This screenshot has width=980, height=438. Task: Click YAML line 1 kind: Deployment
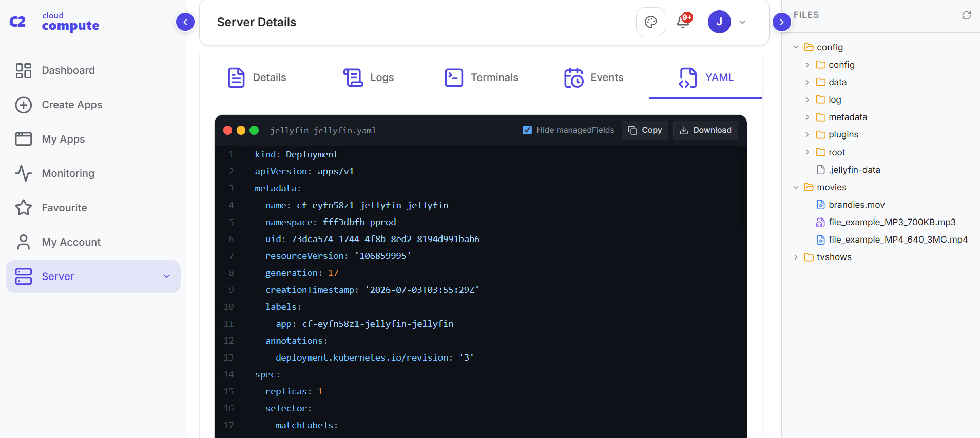pos(296,154)
